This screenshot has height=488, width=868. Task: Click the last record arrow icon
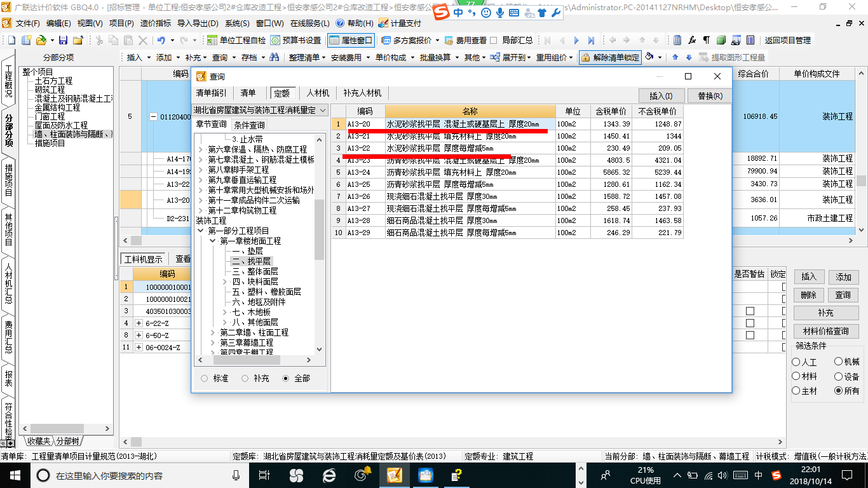[x=592, y=40]
